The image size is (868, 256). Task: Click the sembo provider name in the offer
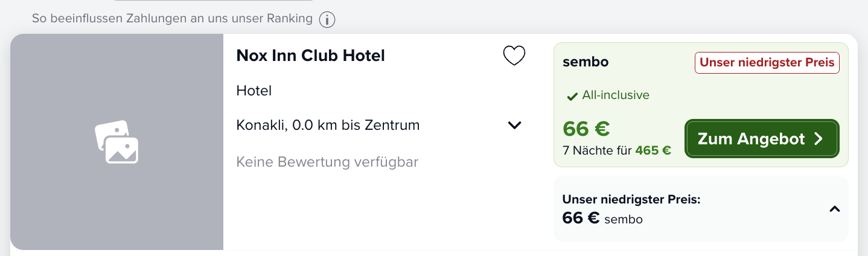click(x=586, y=62)
